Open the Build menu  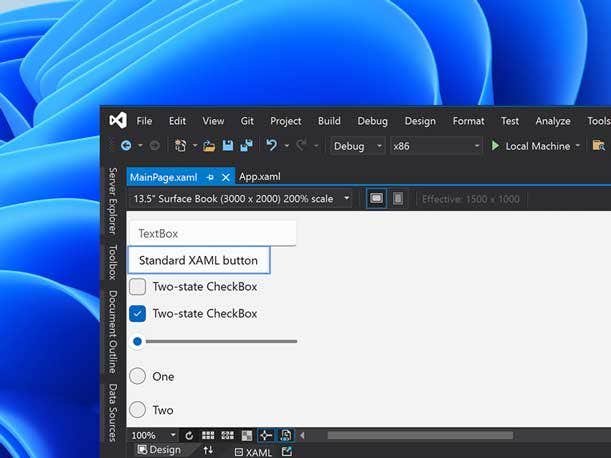click(x=329, y=121)
